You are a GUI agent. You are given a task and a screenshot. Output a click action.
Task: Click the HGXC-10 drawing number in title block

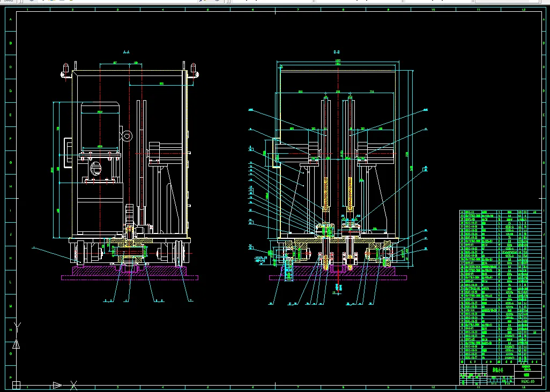point(527,381)
